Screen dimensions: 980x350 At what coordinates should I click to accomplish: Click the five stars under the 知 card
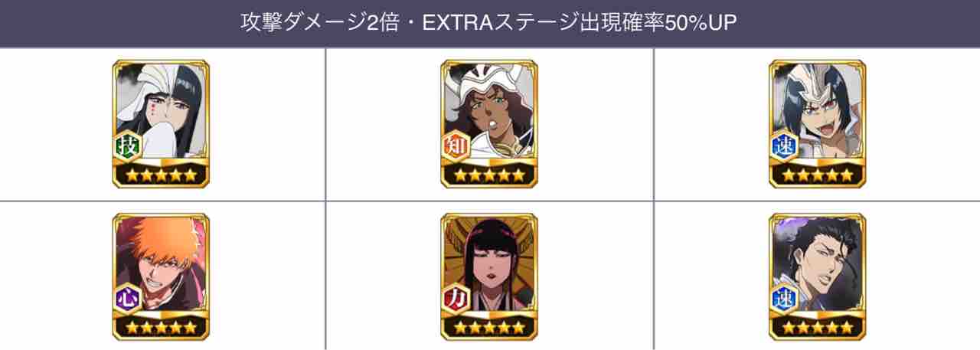[489, 175]
